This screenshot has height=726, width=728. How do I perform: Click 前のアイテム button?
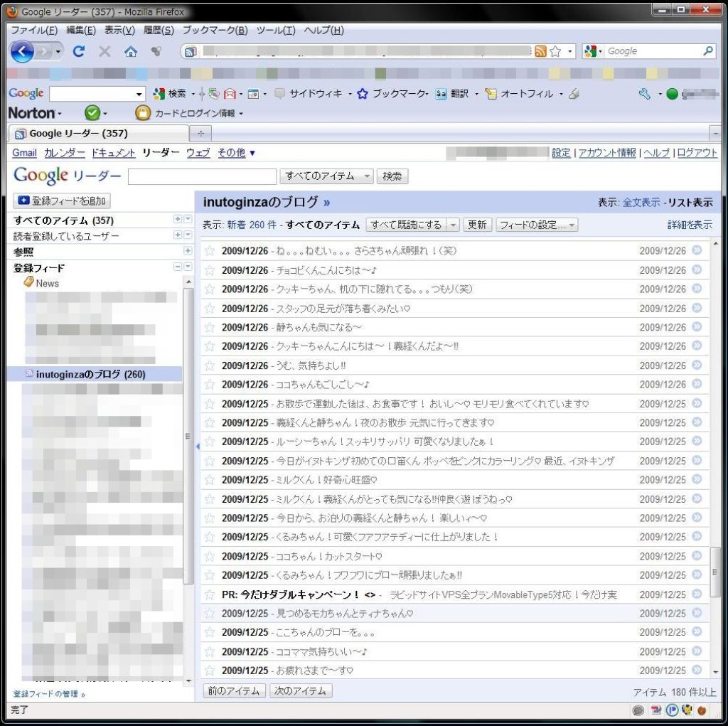tap(234, 690)
